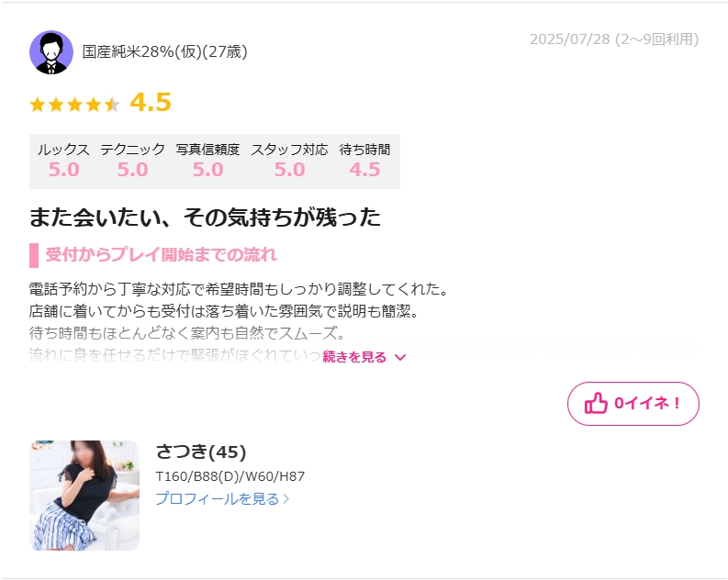Click the third gold rating star
Viewport: 728px width, 580px height.
pyautogui.click(x=74, y=105)
